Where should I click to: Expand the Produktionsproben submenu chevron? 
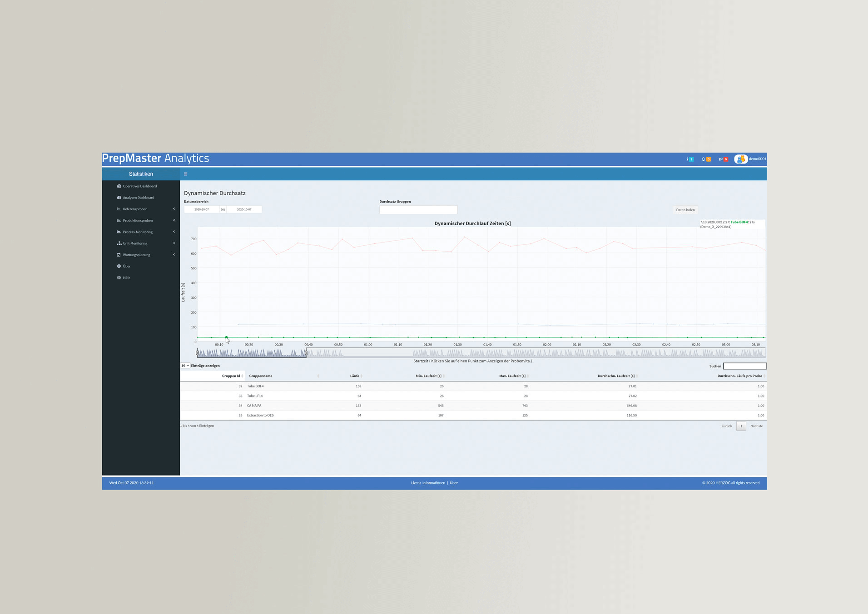(174, 220)
